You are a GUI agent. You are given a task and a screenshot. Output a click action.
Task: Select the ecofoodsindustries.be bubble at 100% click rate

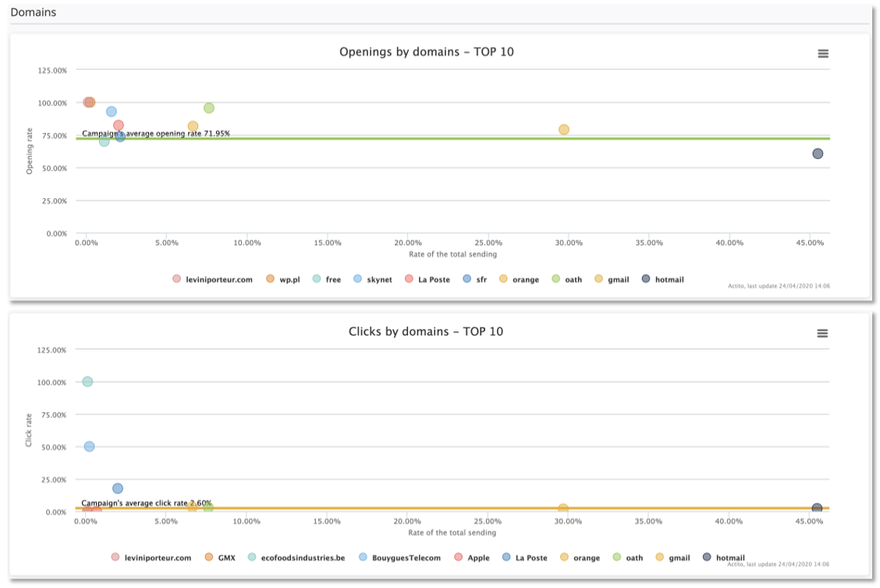pyautogui.click(x=87, y=381)
